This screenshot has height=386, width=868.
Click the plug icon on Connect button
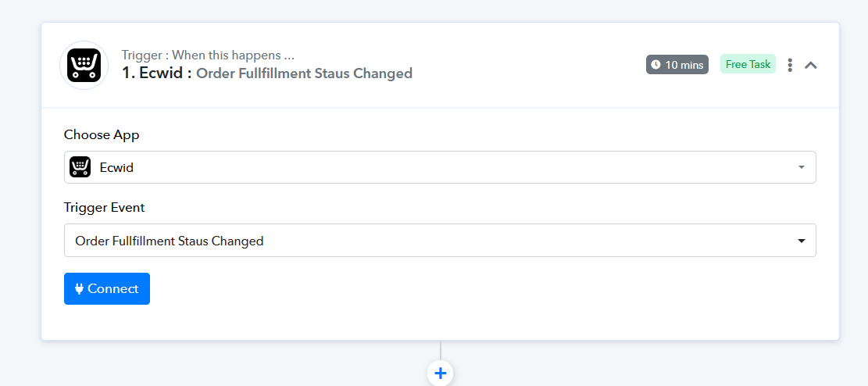point(79,288)
